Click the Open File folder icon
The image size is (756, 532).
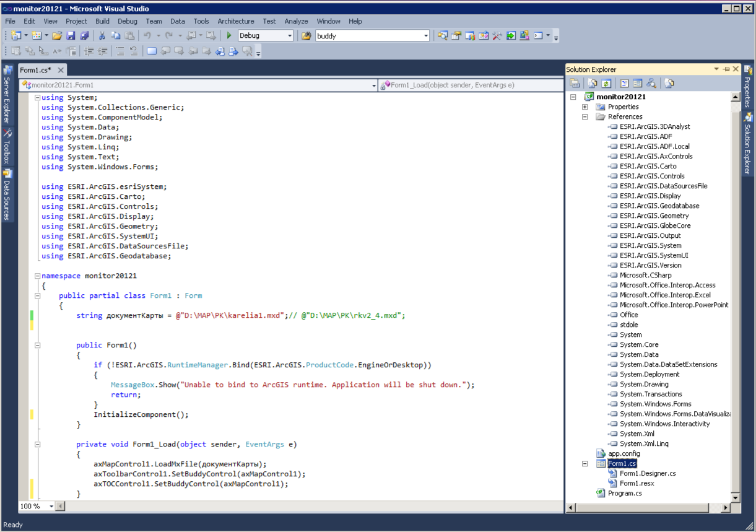[x=57, y=36]
